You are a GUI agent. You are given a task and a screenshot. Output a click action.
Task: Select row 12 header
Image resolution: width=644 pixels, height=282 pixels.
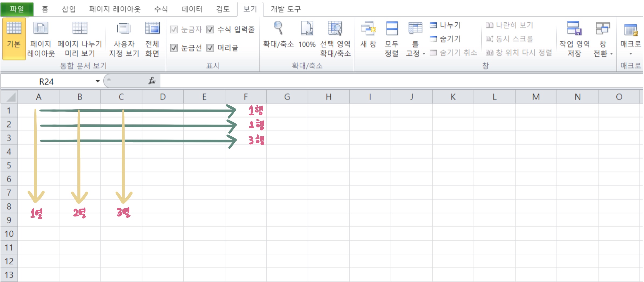9,261
